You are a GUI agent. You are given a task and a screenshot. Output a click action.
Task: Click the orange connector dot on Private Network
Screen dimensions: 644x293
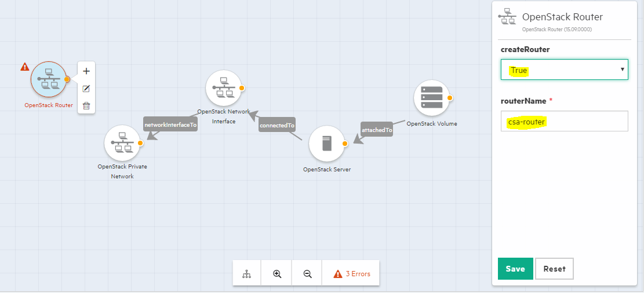pos(140,143)
